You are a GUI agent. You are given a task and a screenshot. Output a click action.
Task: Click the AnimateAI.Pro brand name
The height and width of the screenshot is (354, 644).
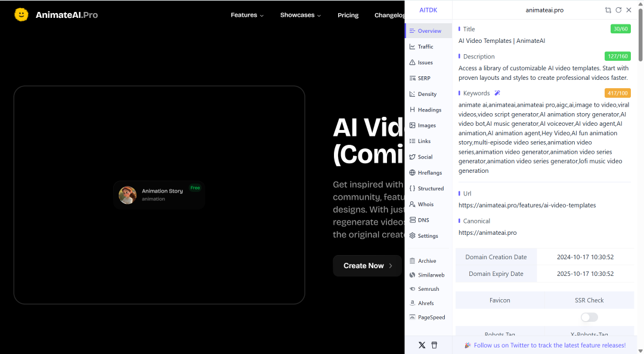coord(67,15)
